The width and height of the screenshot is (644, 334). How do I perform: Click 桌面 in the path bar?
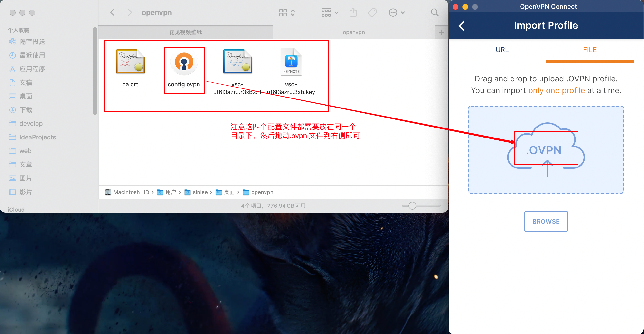click(229, 192)
